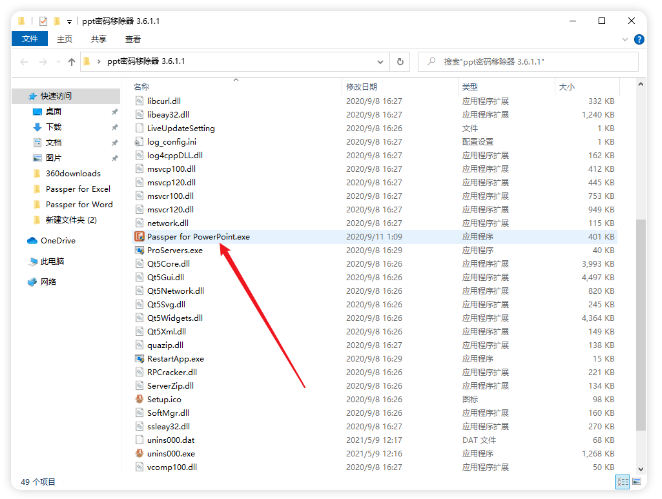Sort files by 大小 column header
This screenshot has width=662, height=499.
click(x=566, y=87)
